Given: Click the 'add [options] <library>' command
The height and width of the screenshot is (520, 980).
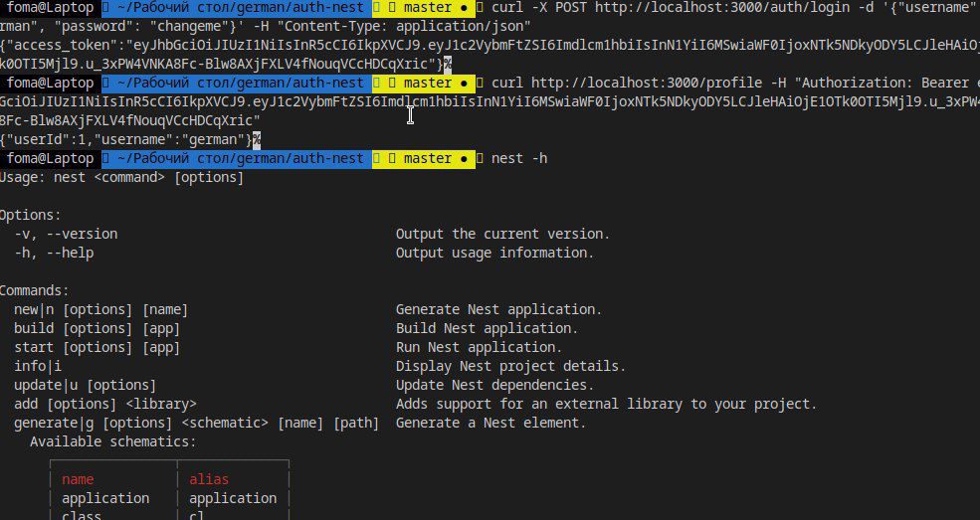Looking at the screenshot, I should (x=105, y=404).
